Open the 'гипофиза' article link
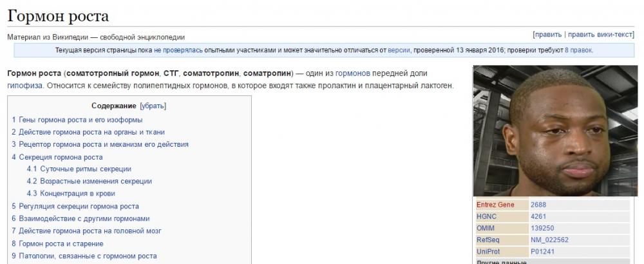Viewport: 644px width, 264px height. pos(25,86)
